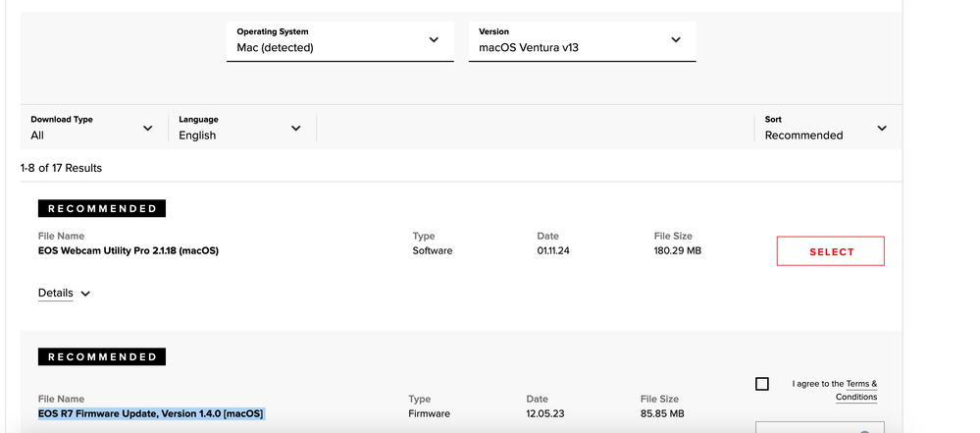
Task: Click the Version dropdown chevron arrow
Action: 675,40
